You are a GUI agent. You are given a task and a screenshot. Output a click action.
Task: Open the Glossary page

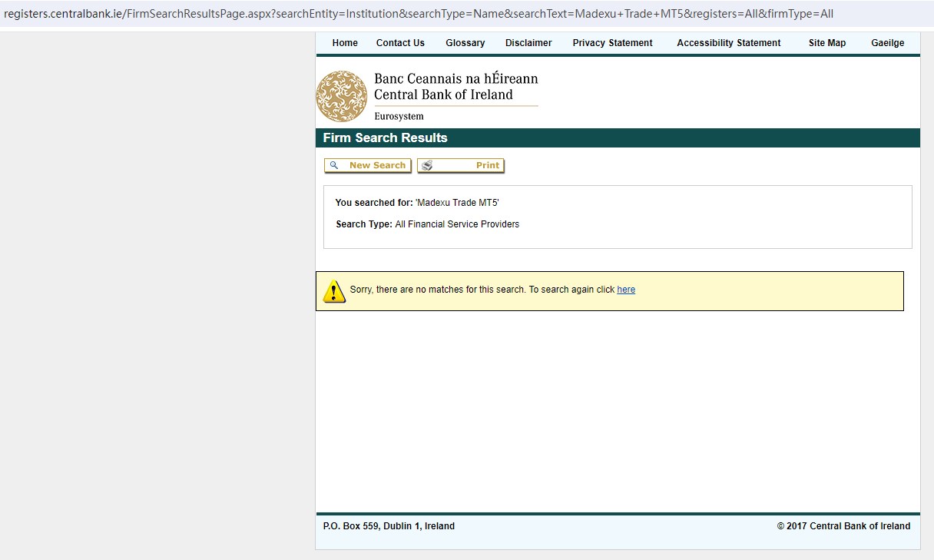(x=465, y=43)
